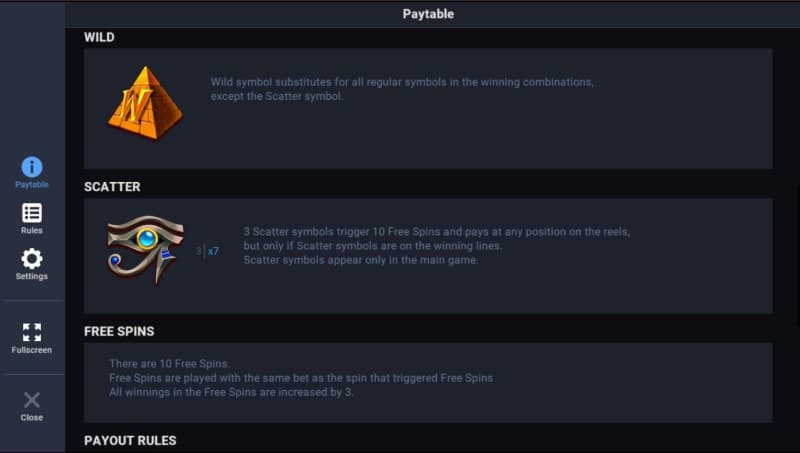The image size is (800, 453).
Task: Open the Settings gear icon
Action: (32, 258)
